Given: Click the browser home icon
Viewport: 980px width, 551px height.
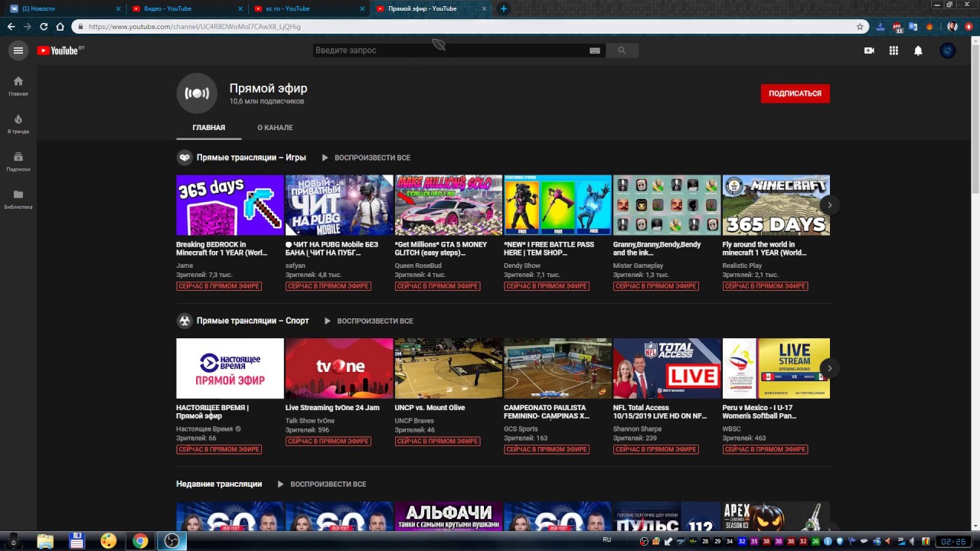Looking at the screenshot, I should pos(60,26).
